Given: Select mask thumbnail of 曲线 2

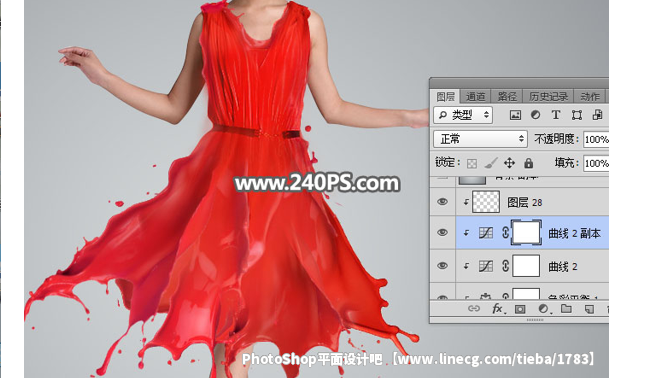Looking at the screenshot, I should pyautogui.click(x=526, y=266).
